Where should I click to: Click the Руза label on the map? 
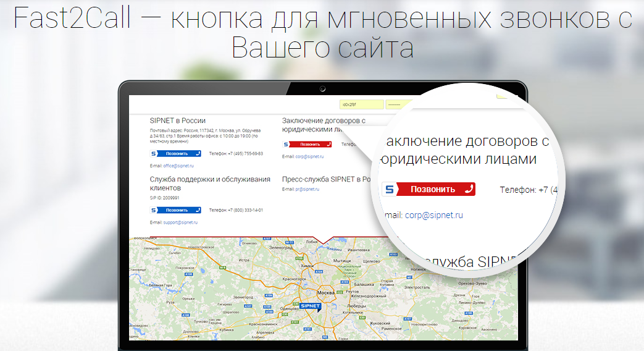coord(170,302)
